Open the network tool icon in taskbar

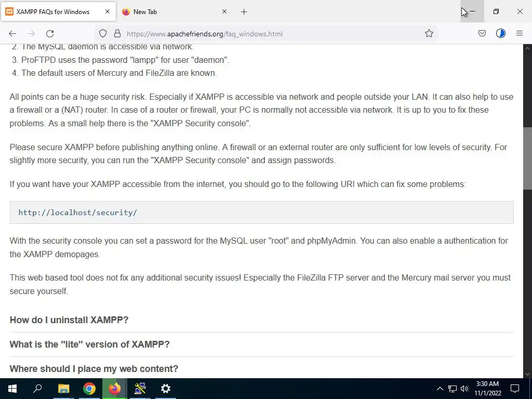140,389
